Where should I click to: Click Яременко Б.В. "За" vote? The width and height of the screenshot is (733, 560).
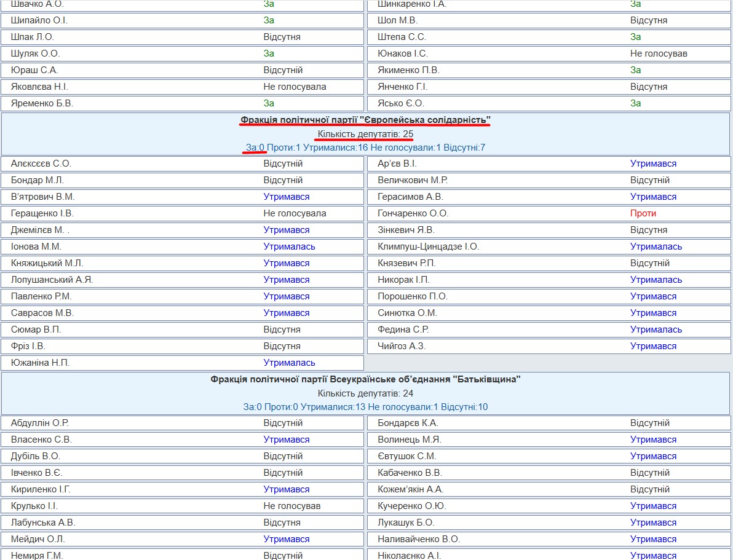(x=269, y=103)
